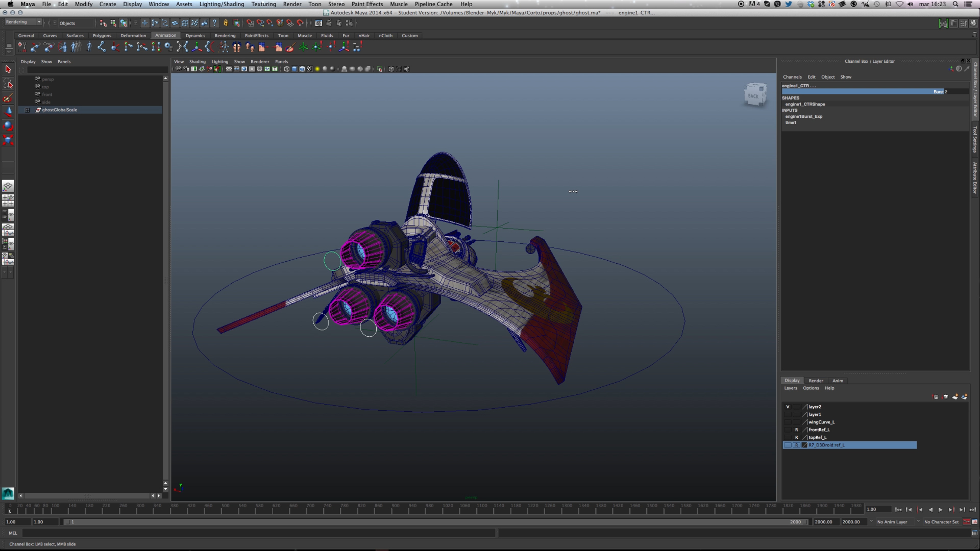Activate the Lasso select tool
This screenshot has height=551, width=980.
click(8, 84)
